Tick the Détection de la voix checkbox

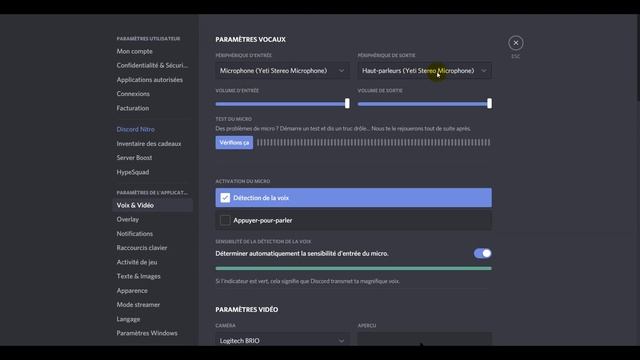pos(225,198)
